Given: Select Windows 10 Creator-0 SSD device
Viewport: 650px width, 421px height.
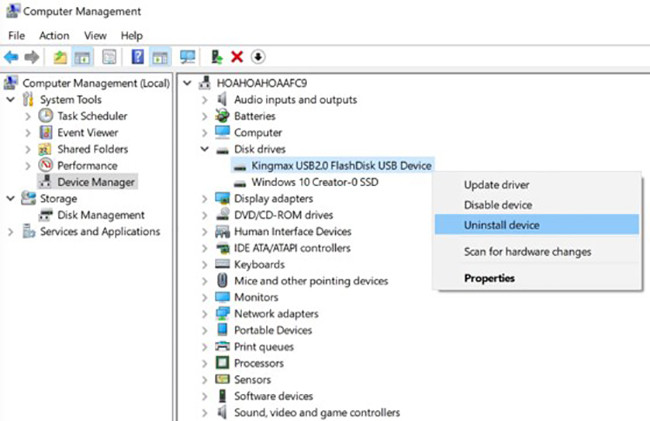Looking at the screenshot, I should point(315,182).
